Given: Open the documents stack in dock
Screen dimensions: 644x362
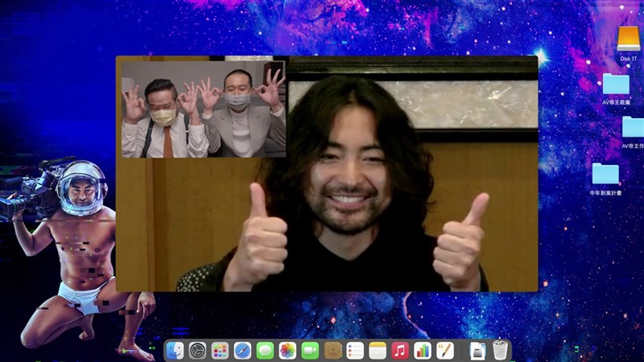Looking at the screenshot, I should (477, 351).
